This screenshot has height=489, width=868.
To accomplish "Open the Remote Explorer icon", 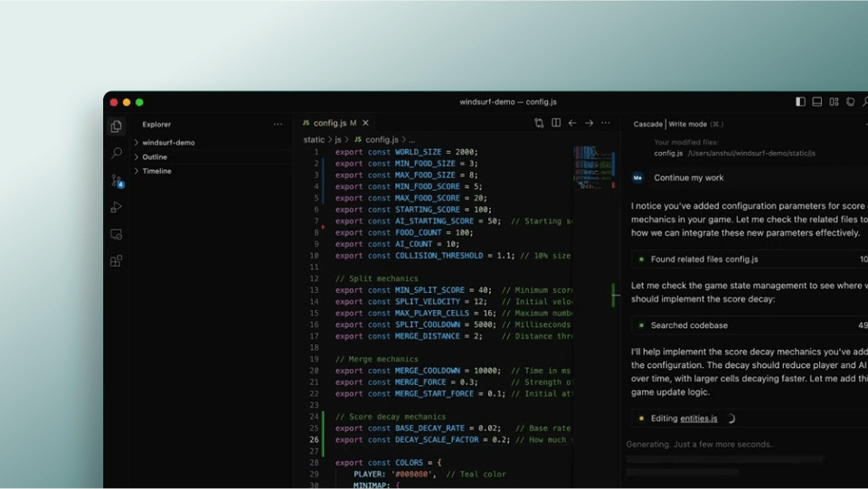I will [116, 234].
